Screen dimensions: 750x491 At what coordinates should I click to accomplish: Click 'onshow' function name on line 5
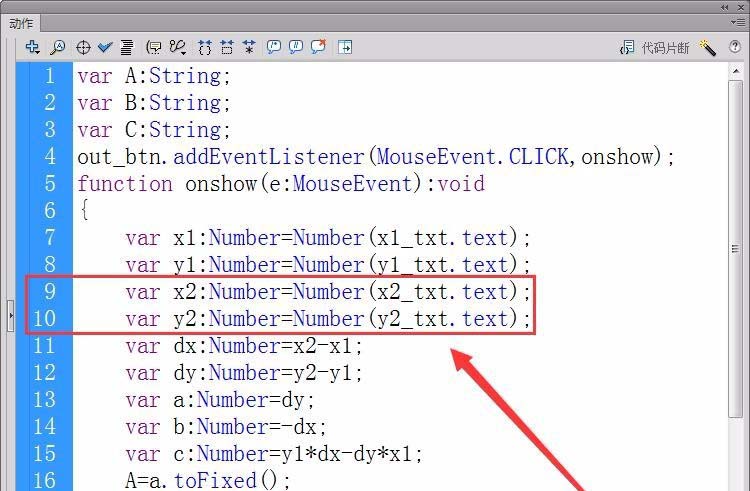pos(221,184)
